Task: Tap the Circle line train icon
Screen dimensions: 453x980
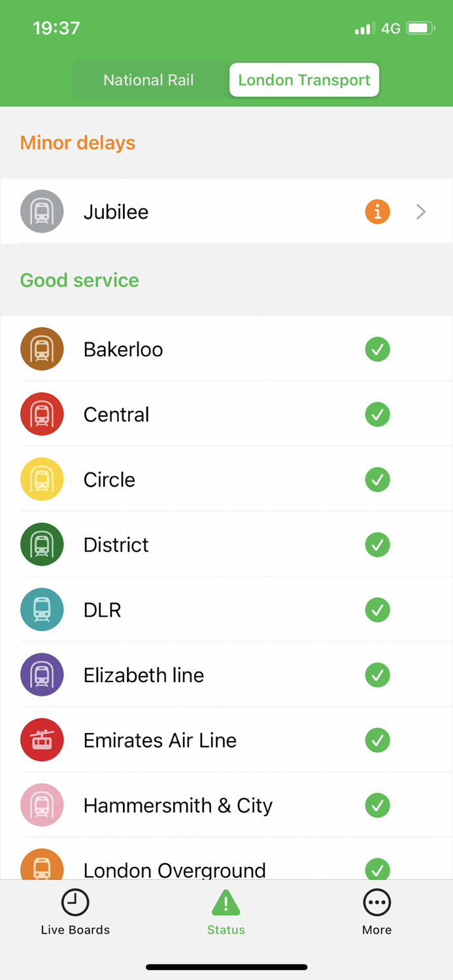Action: click(42, 479)
